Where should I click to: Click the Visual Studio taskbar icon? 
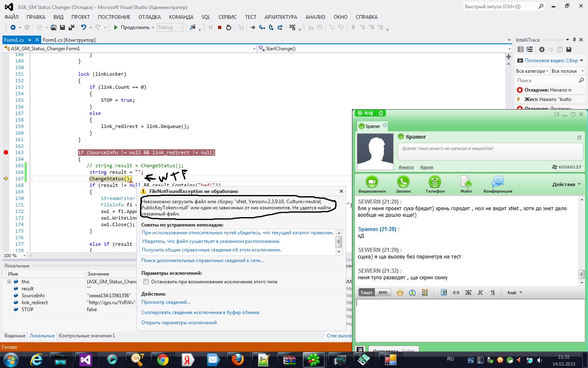point(86,360)
